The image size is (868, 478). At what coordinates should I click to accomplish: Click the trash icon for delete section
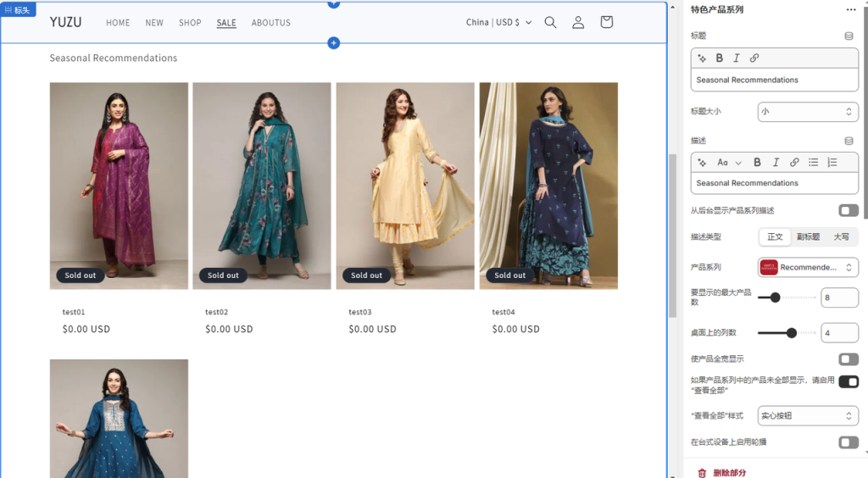[x=702, y=473]
